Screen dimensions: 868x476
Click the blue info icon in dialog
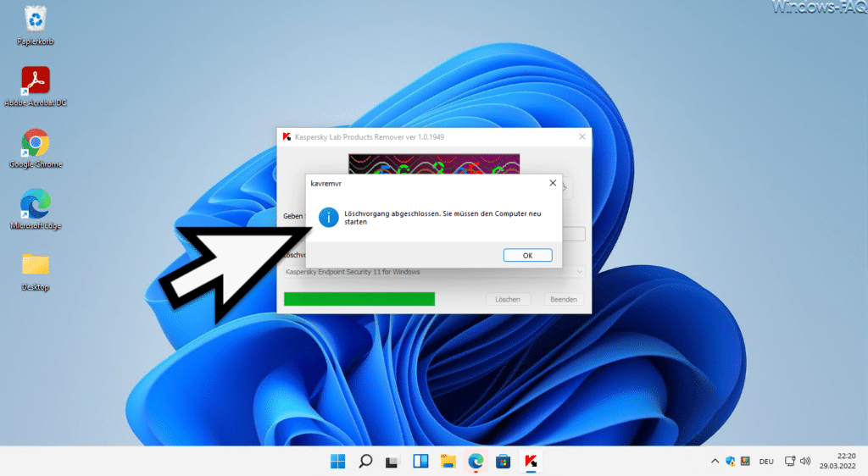(328, 218)
